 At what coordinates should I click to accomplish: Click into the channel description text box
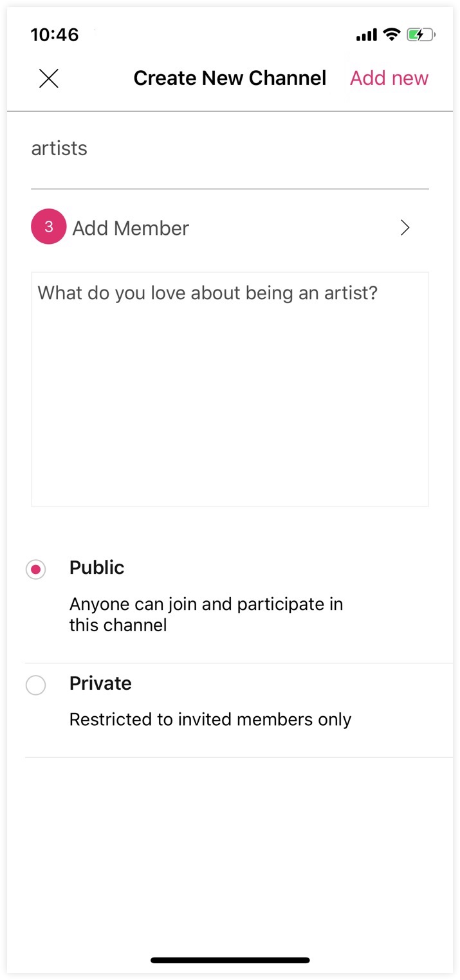tap(230, 389)
